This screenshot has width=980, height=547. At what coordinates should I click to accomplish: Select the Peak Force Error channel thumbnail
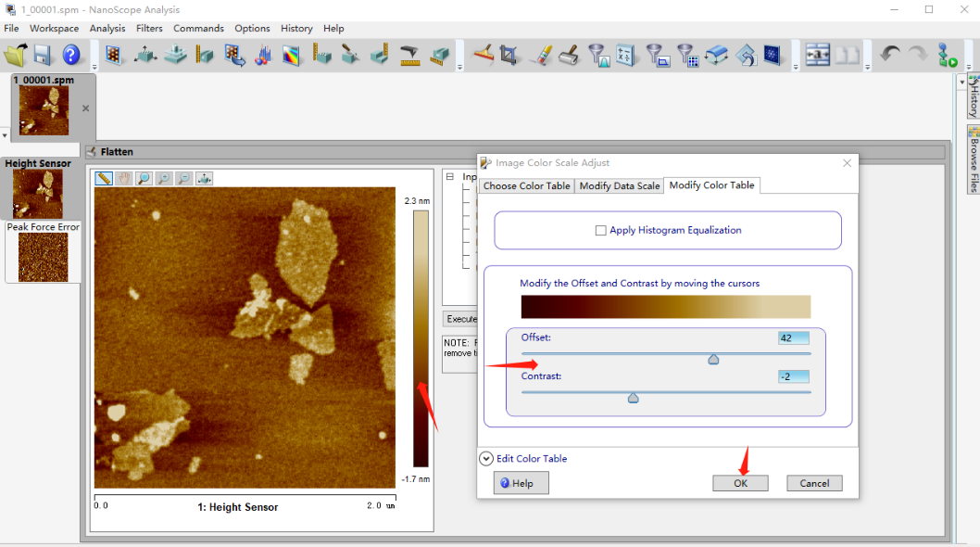coord(43,257)
